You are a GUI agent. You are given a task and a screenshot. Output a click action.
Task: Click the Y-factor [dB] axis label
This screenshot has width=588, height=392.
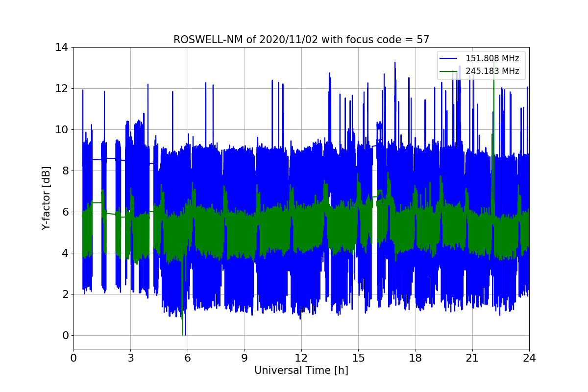point(46,198)
